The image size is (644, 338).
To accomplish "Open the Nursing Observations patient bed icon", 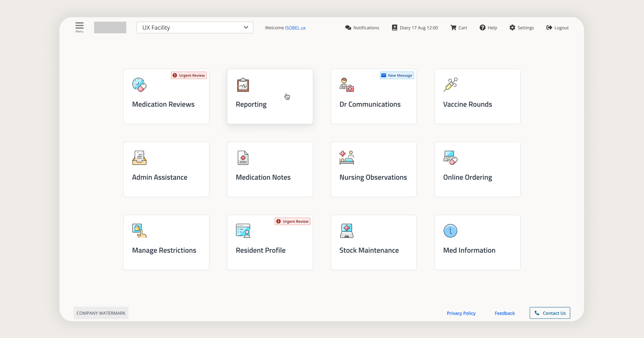I will coord(346,158).
